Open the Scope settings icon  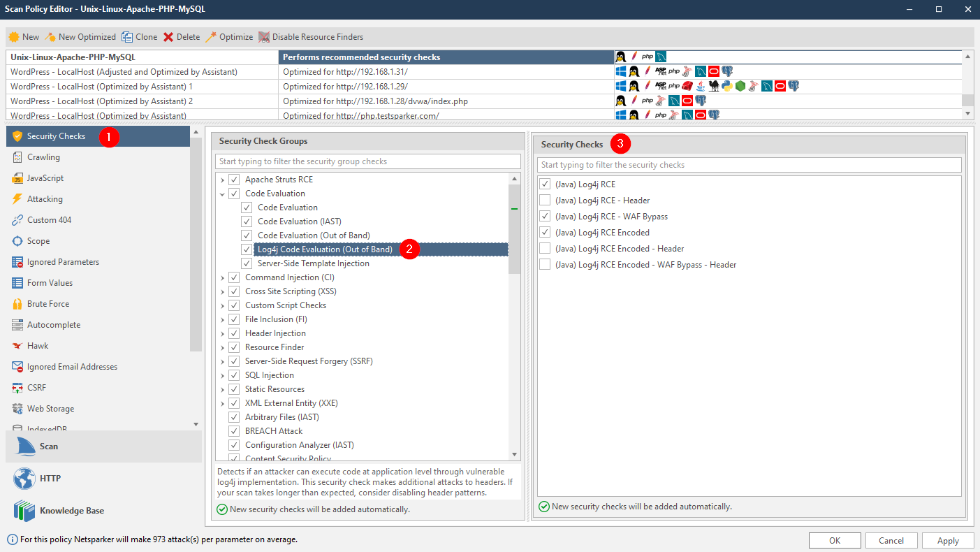pyautogui.click(x=17, y=241)
